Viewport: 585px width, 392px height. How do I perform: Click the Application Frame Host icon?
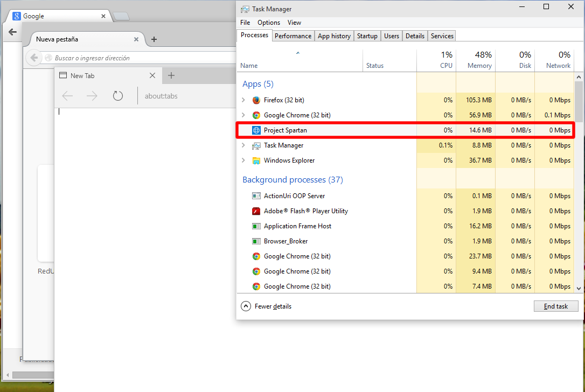[256, 226]
